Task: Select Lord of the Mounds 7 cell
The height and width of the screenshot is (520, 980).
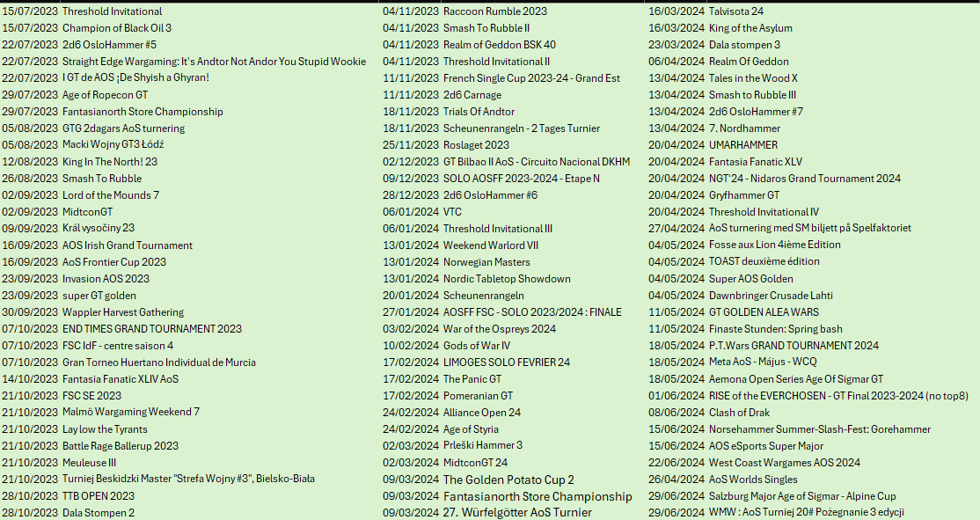Action: click(x=111, y=195)
